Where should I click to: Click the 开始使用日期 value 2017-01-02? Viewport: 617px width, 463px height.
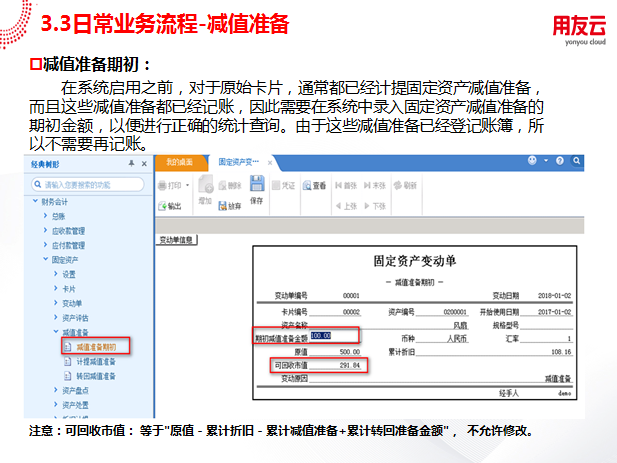click(554, 312)
